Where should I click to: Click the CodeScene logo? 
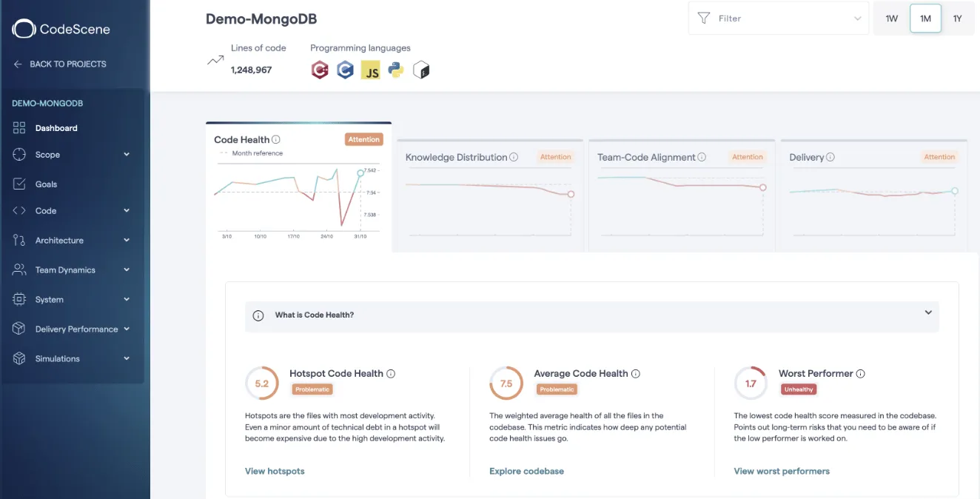click(61, 29)
